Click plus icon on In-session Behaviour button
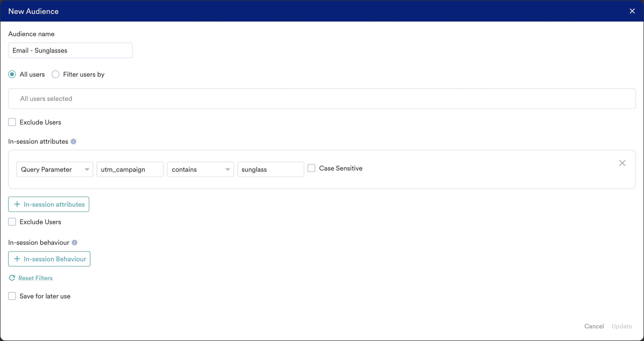 (17, 259)
